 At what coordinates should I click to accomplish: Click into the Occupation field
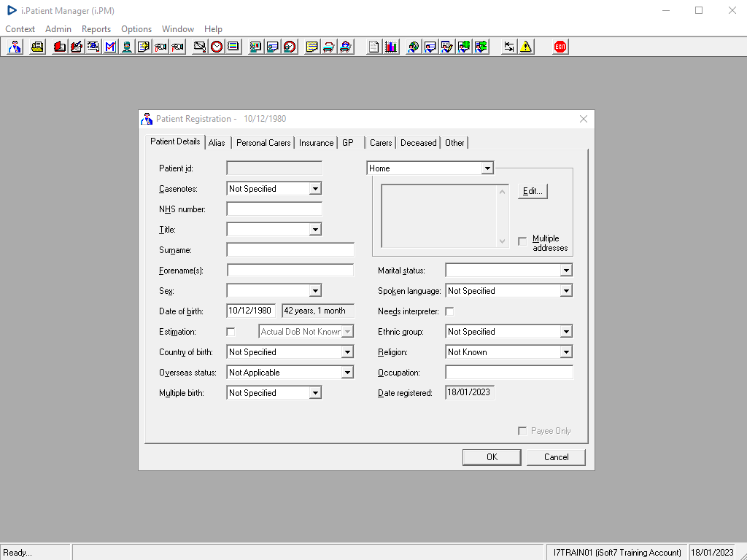click(508, 373)
